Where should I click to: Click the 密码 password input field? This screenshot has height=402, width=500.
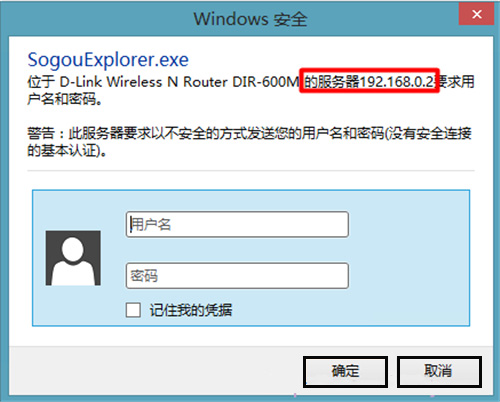[237, 276]
